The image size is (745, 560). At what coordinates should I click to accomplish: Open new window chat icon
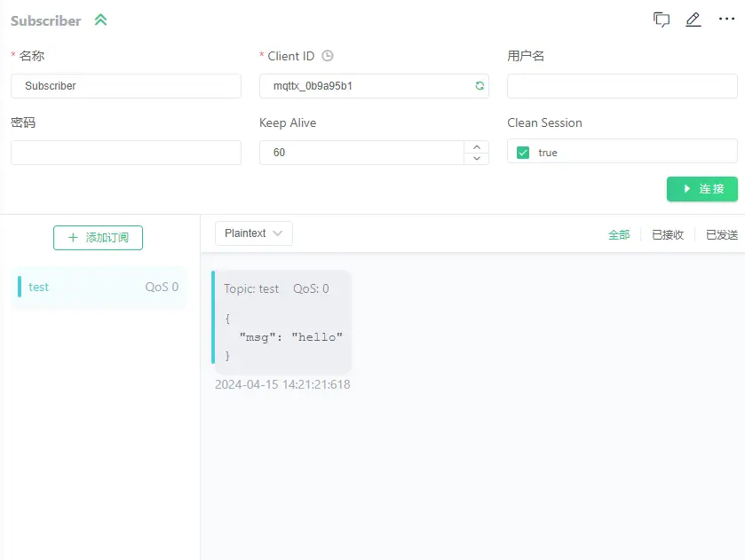pos(662,20)
